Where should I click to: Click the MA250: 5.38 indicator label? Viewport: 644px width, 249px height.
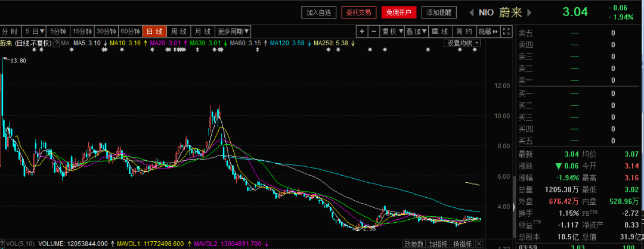330,43
